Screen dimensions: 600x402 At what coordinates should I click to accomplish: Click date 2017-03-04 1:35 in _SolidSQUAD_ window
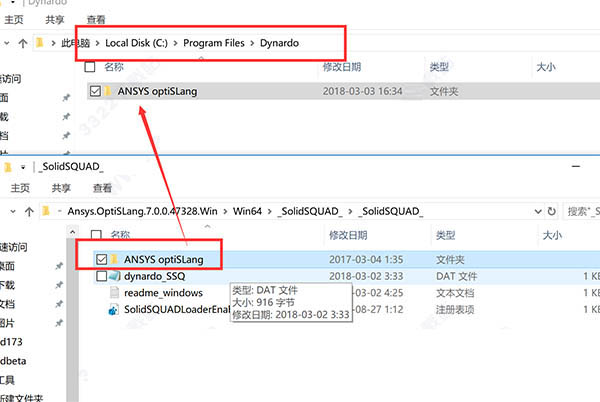[x=366, y=260]
